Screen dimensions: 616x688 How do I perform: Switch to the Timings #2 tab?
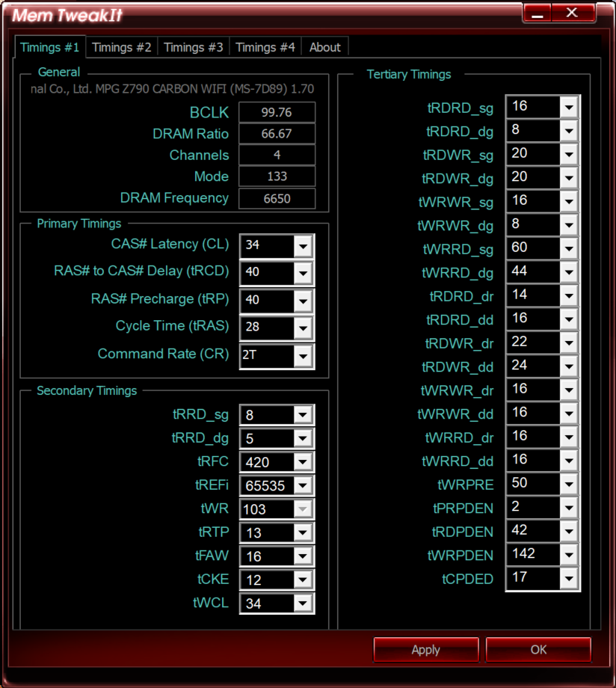[x=122, y=47]
